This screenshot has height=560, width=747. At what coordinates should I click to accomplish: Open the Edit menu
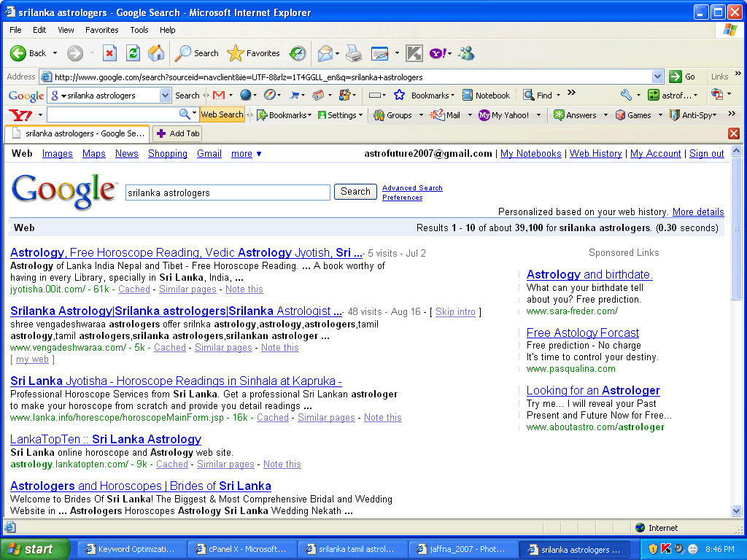[39, 29]
